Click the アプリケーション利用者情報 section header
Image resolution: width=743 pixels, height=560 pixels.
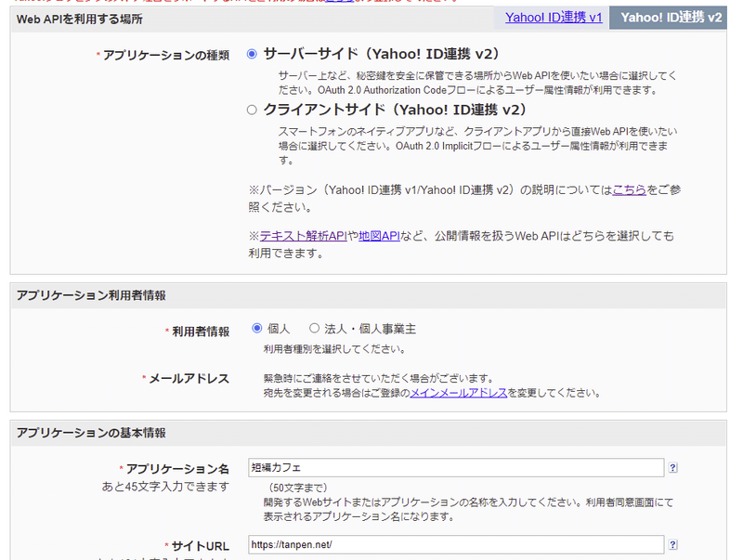tap(91, 295)
